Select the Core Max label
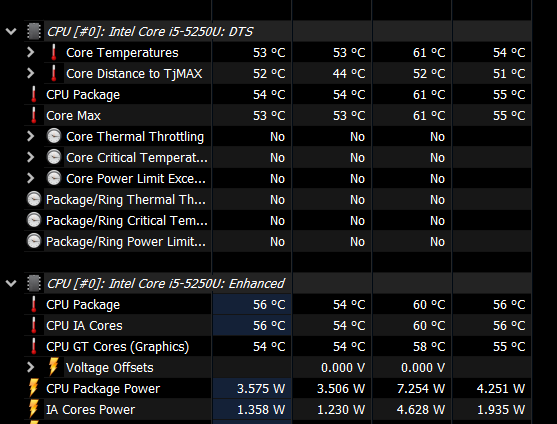Screen dimensions: 557x424 click(74, 115)
